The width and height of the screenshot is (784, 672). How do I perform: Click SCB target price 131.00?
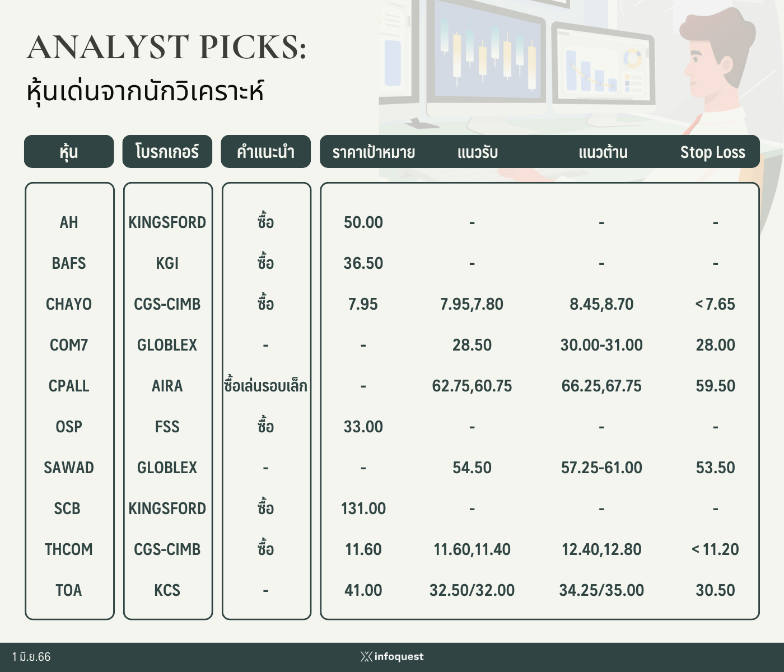pyautogui.click(x=363, y=508)
